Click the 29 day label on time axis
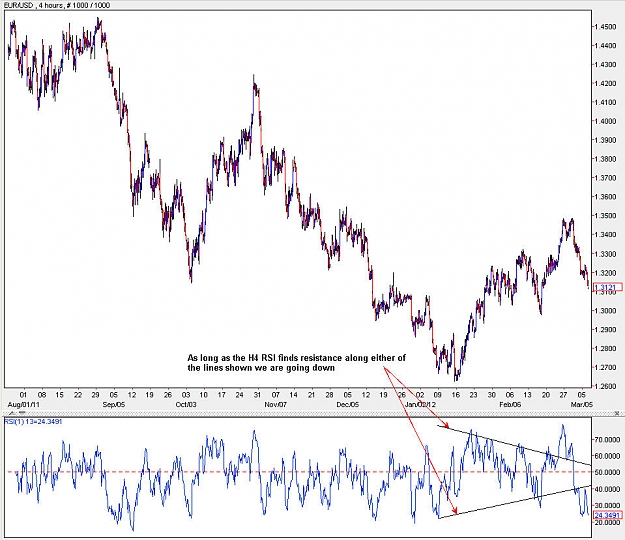 pos(95,395)
